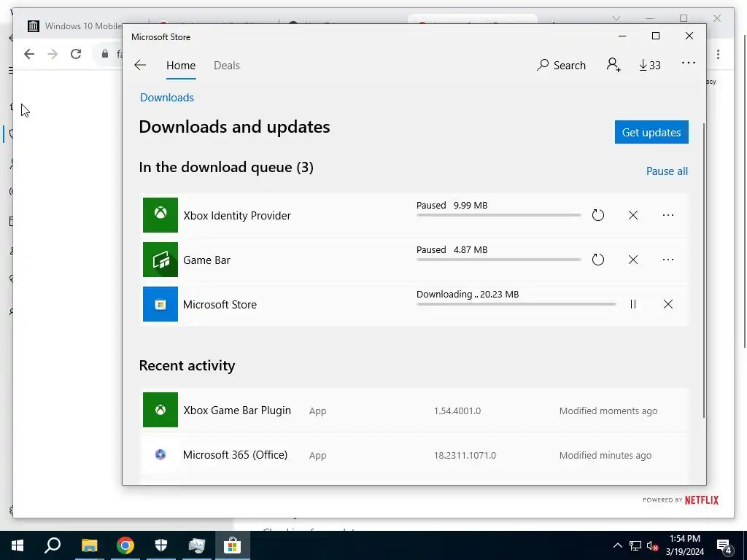Reload the page in Chrome
Screen dimensions: 747x560
pyautogui.click(x=76, y=54)
